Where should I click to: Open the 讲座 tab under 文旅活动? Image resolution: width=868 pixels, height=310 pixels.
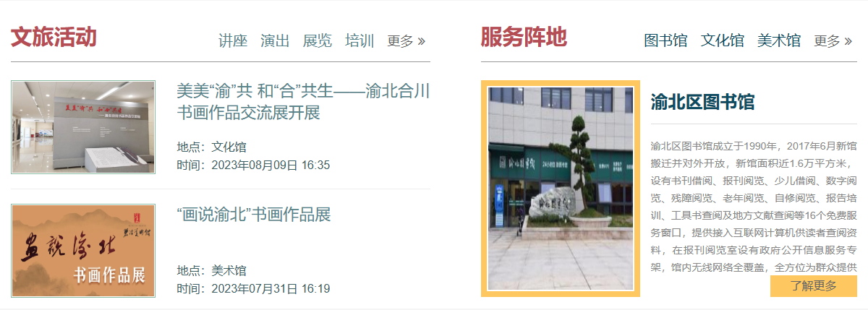point(233,40)
